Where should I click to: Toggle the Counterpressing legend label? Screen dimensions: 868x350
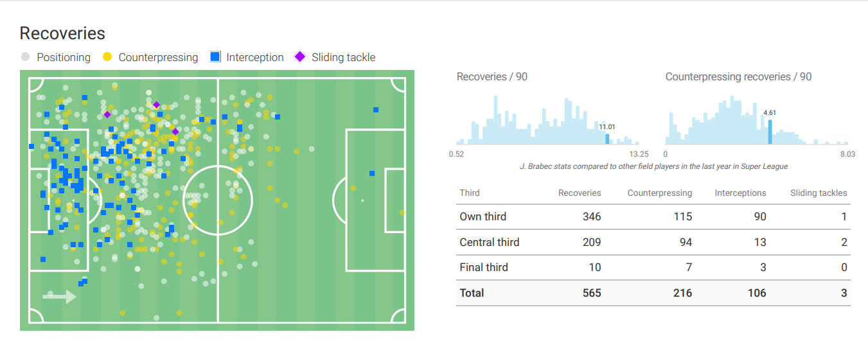click(x=158, y=57)
